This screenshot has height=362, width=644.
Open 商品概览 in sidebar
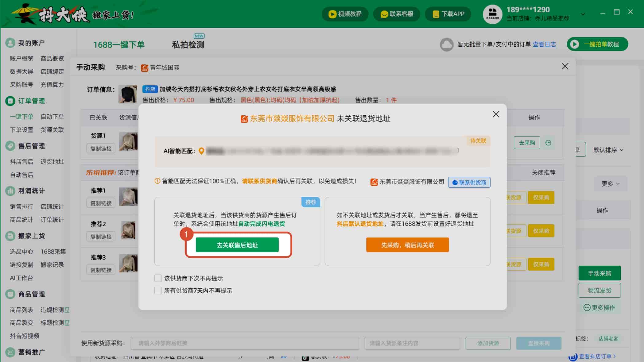52,58
